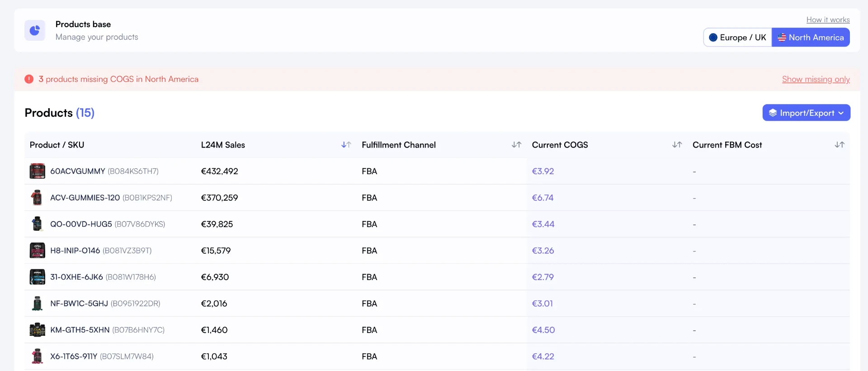Open the How it works link
Image resolution: width=868 pixels, height=371 pixels.
(x=828, y=20)
